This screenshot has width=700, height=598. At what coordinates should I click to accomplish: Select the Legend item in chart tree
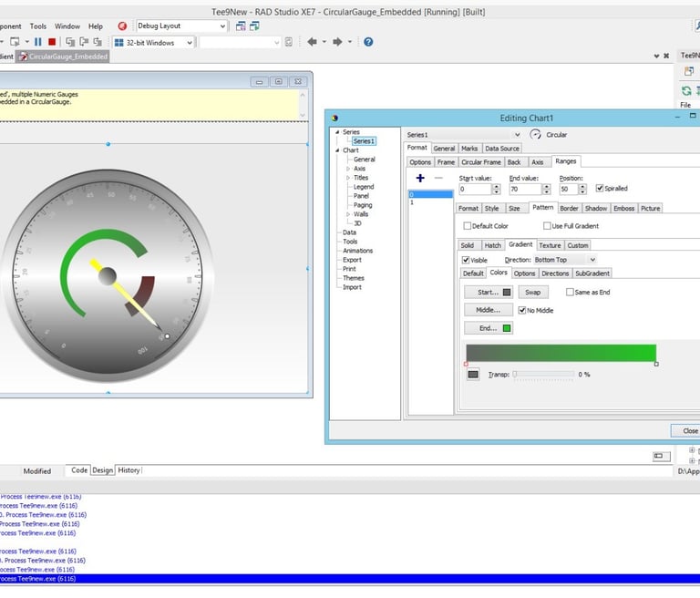364,187
